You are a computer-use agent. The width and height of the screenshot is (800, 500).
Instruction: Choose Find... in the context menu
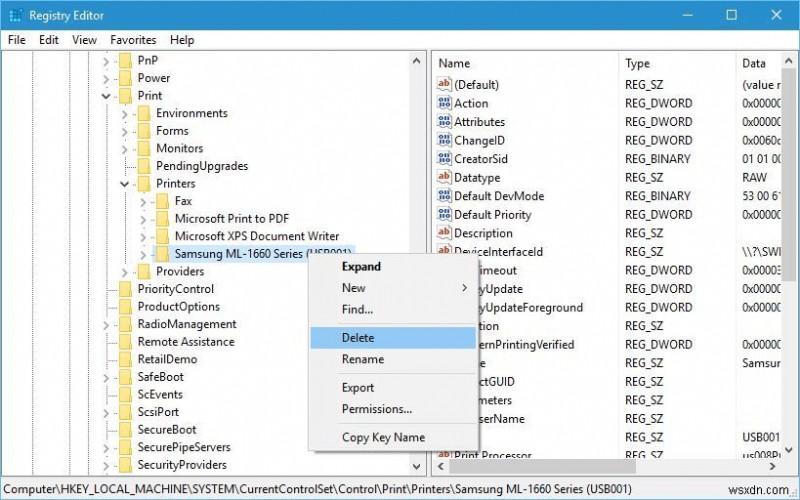393,309
